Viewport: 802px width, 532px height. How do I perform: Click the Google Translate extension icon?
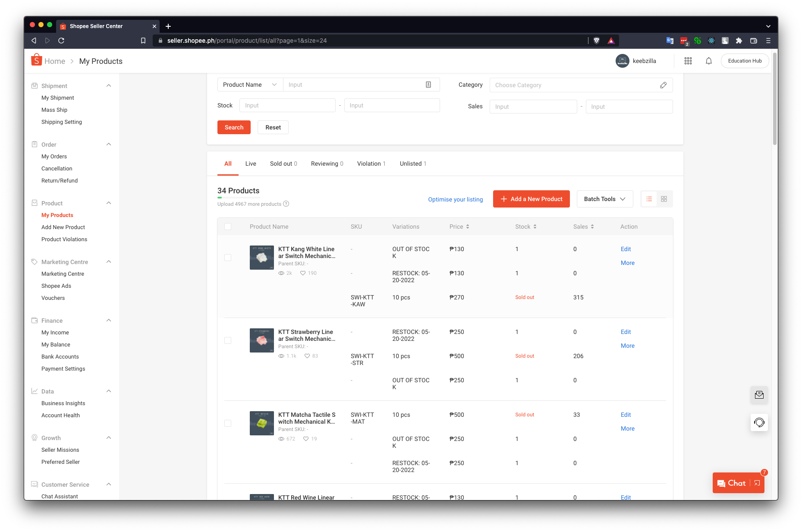670,41
